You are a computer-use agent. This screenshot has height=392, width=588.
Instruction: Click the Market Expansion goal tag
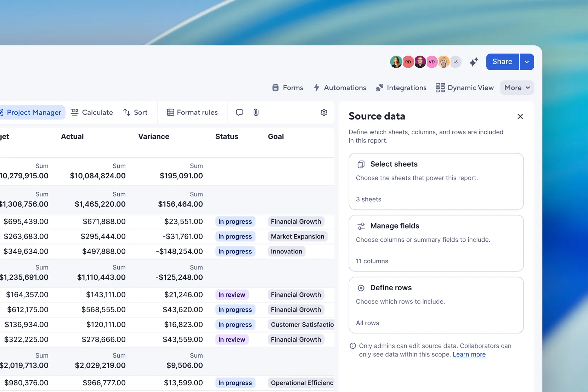(x=298, y=236)
